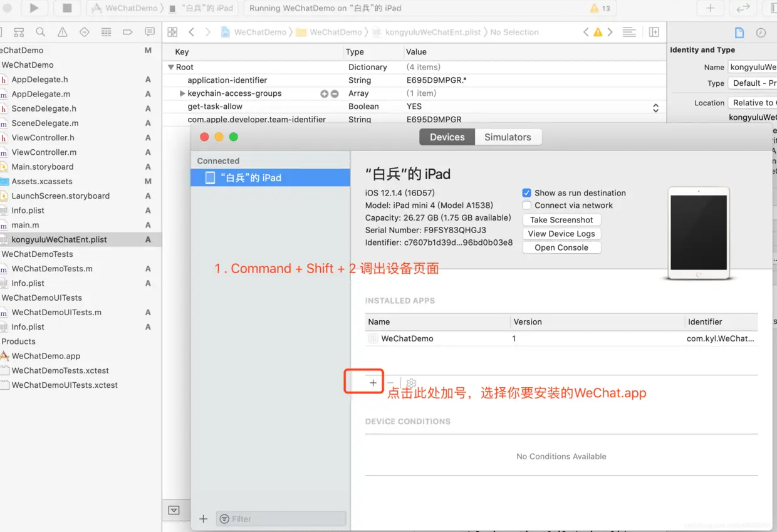Click the Take Screenshot button

click(561, 219)
